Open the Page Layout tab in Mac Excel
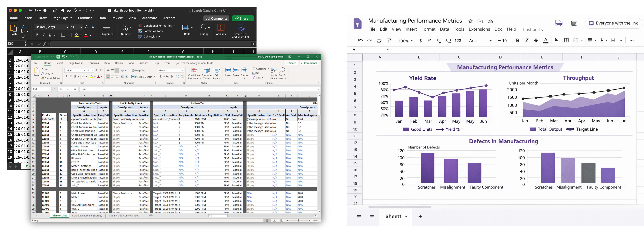The image size is (644, 243). point(62,18)
